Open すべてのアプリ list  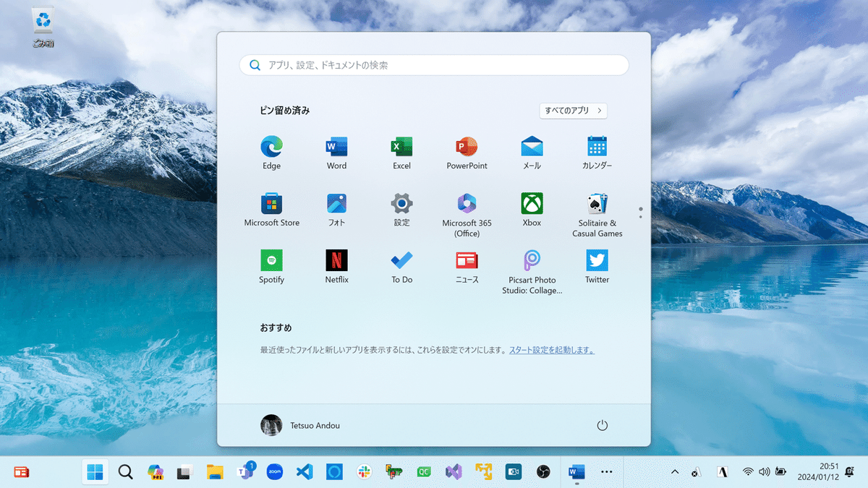(574, 111)
